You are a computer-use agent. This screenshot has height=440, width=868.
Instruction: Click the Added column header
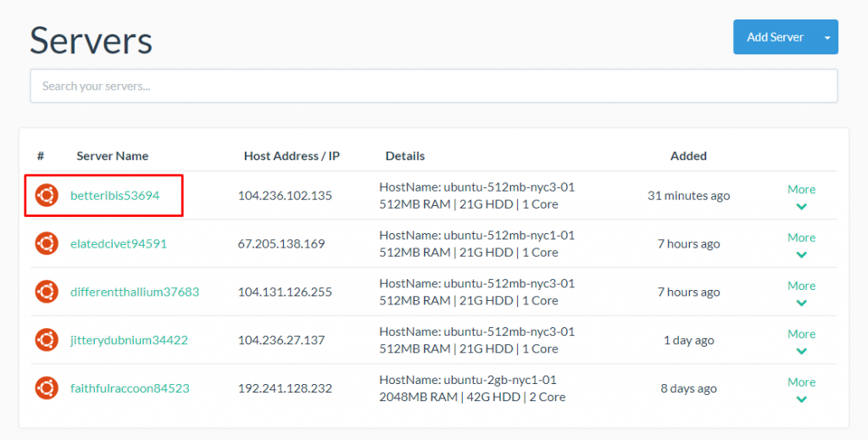coord(688,156)
